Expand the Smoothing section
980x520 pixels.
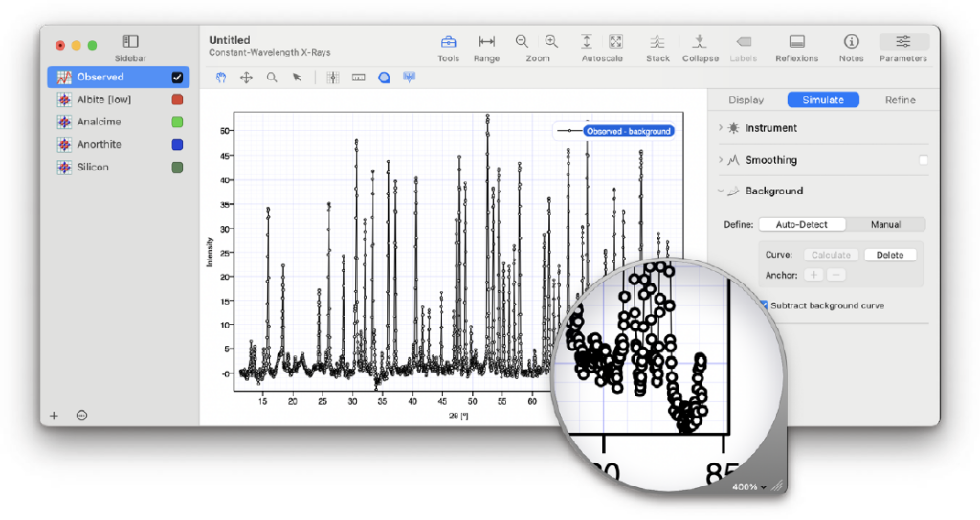click(721, 160)
